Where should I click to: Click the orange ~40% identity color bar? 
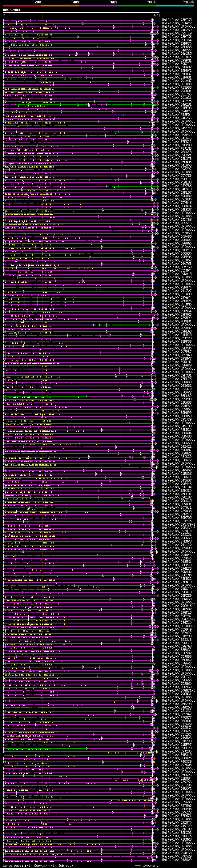tap(60, 6)
